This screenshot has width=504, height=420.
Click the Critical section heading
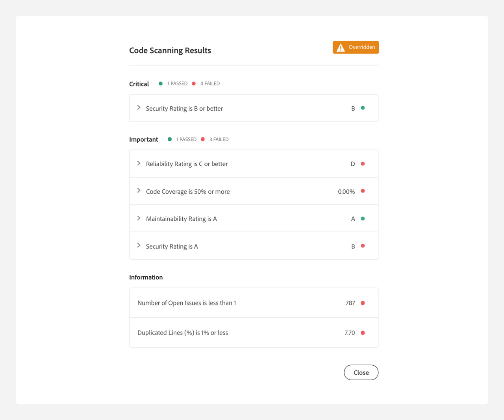point(139,84)
